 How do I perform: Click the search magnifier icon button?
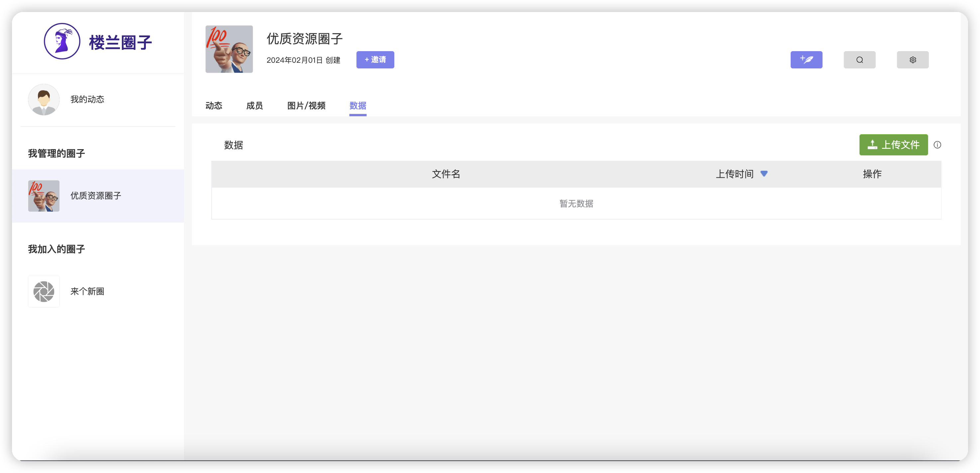859,60
